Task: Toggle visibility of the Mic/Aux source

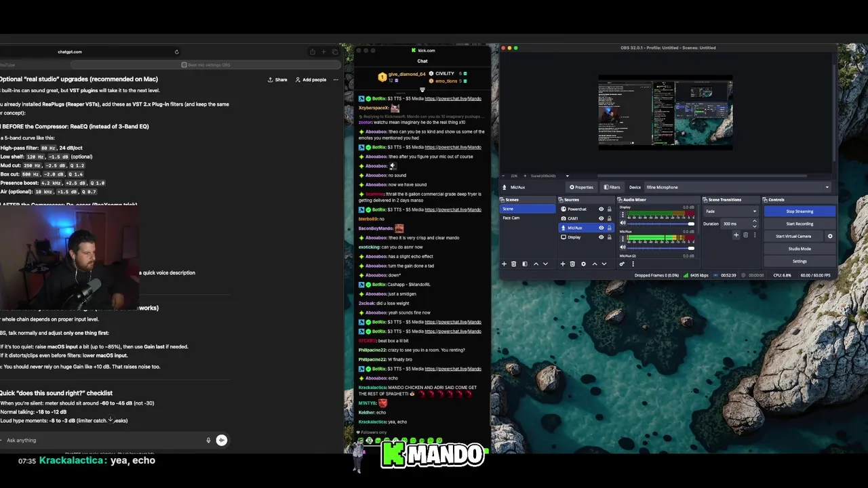Action: click(601, 228)
